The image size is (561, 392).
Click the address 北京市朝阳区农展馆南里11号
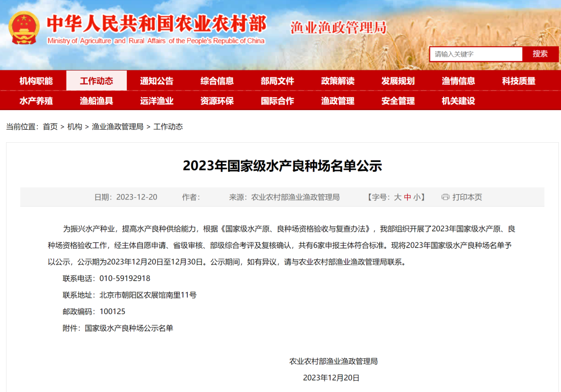(x=148, y=295)
